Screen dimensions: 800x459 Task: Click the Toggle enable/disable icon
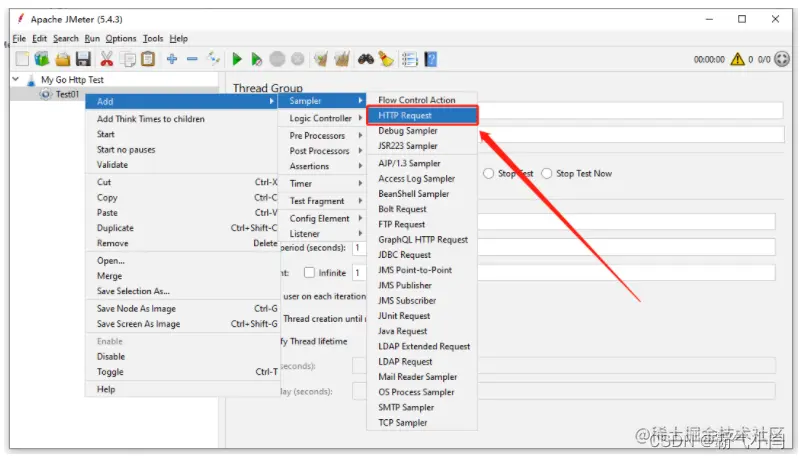coord(213,59)
